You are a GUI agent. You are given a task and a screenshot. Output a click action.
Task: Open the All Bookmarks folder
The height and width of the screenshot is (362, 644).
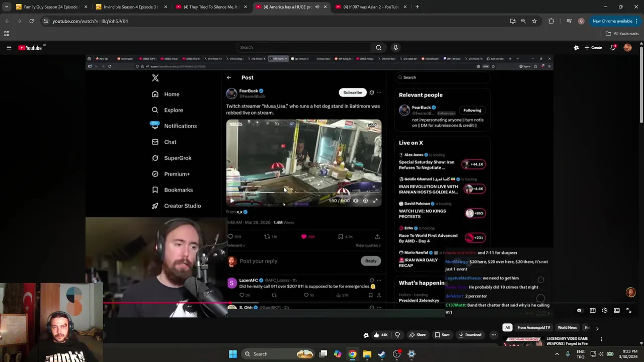pos(622,34)
